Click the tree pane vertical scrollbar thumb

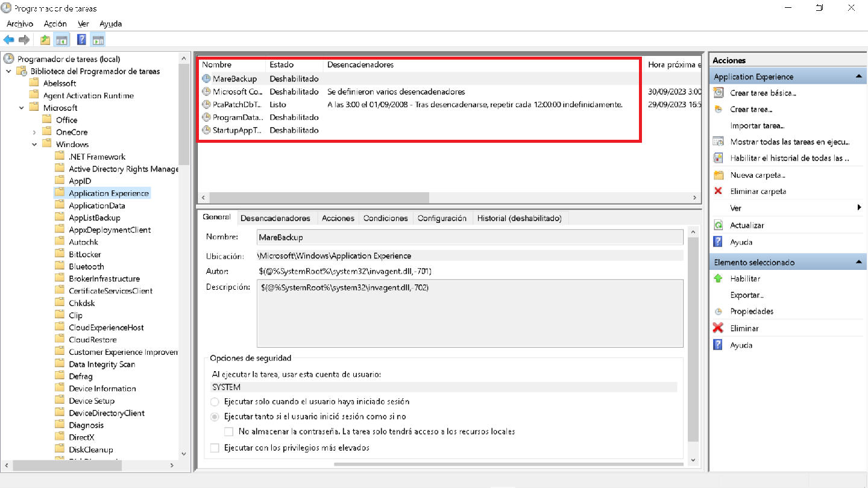[x=184, y=113]
